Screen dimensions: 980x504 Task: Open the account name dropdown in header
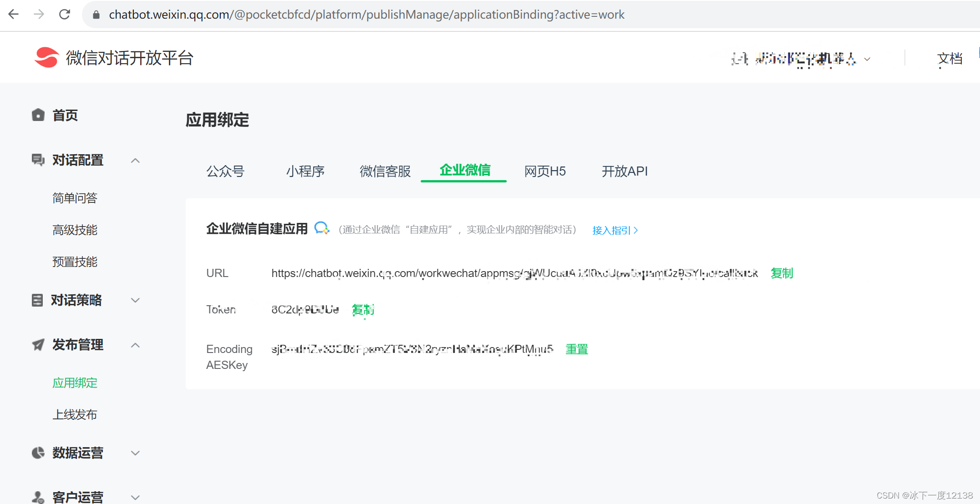click(x=801, y=59)
